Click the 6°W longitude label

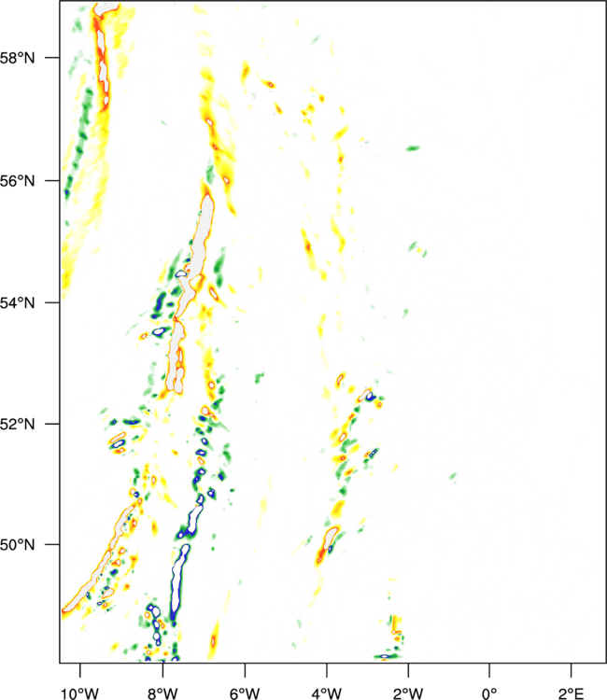[245, 693]
